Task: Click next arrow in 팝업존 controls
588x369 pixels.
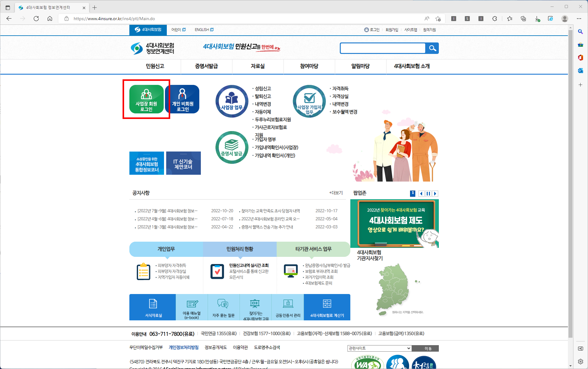Action: [x=435, y=194]
